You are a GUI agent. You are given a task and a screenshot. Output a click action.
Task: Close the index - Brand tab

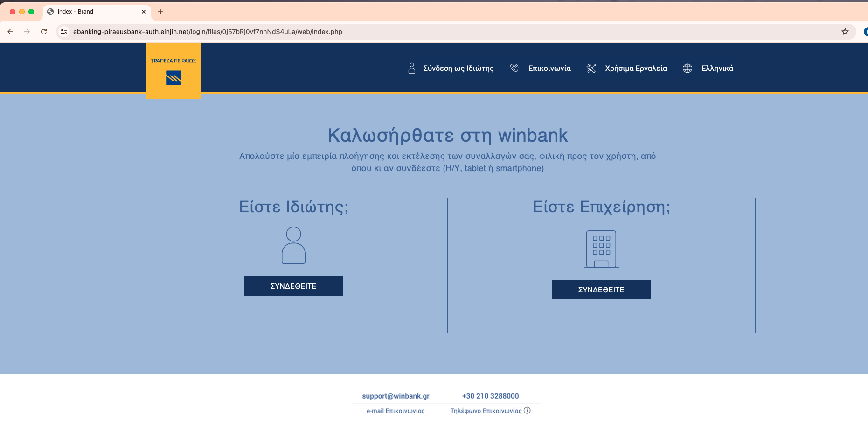click(x=143, y=12)
